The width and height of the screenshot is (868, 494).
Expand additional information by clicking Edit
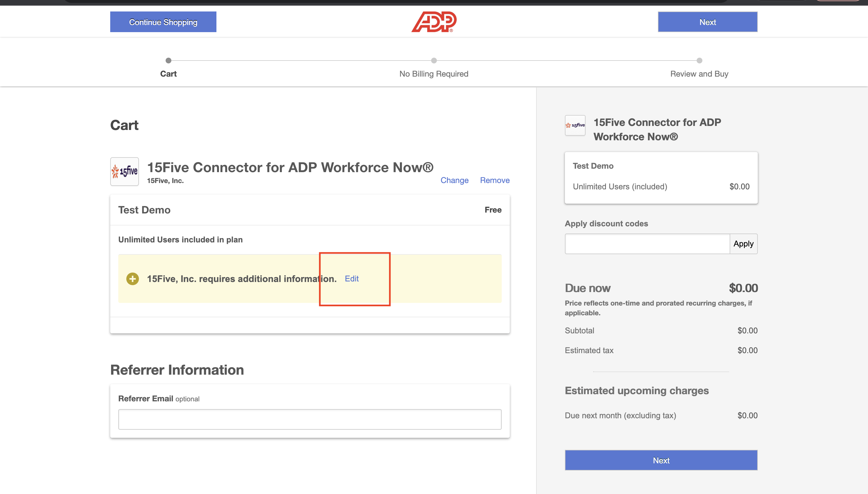point(352,278)
